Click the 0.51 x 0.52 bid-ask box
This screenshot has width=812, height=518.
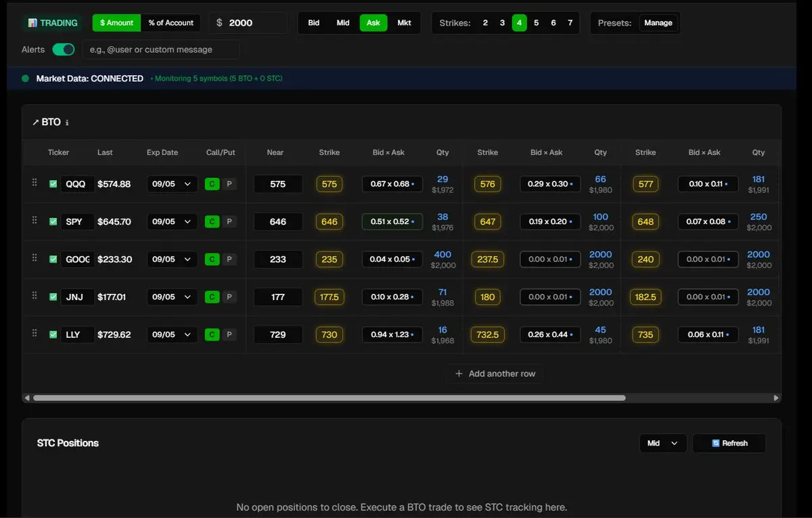point(392,221)
